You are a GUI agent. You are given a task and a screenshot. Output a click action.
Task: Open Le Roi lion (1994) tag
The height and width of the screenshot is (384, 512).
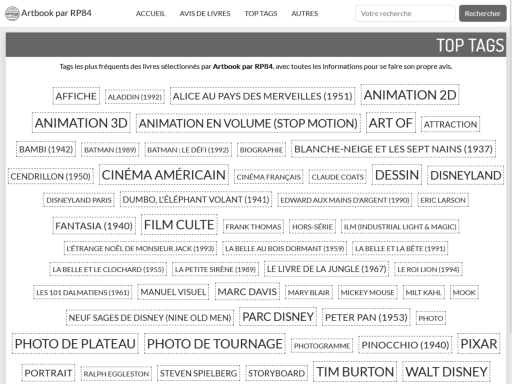(x=428, y=269)
